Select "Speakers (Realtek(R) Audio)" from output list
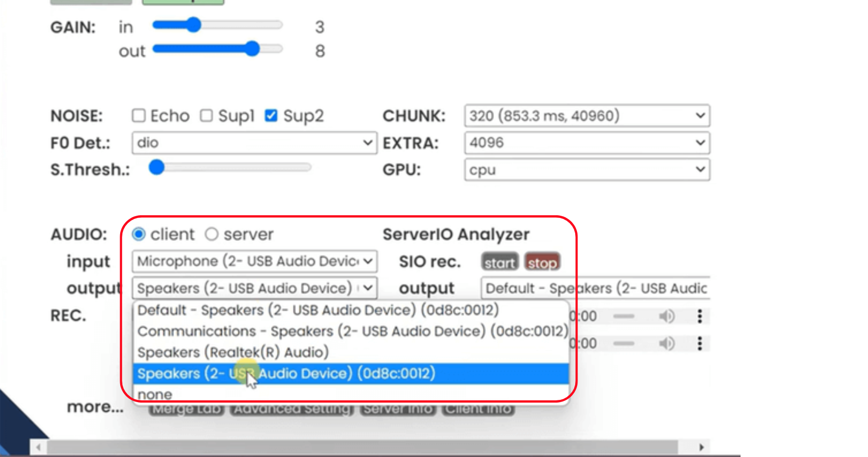This screenshot has width=868, height=457. [x=233, y=352]
